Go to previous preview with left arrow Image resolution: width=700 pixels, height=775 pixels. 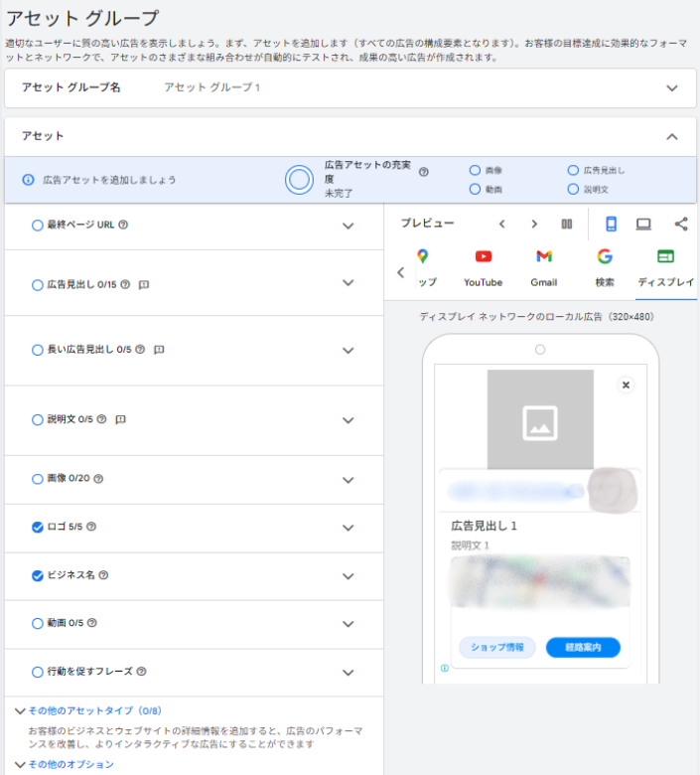point(502,225)
